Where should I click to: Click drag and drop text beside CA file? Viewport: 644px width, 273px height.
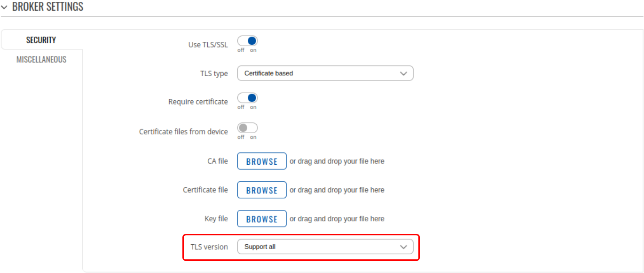coord(337,161)
